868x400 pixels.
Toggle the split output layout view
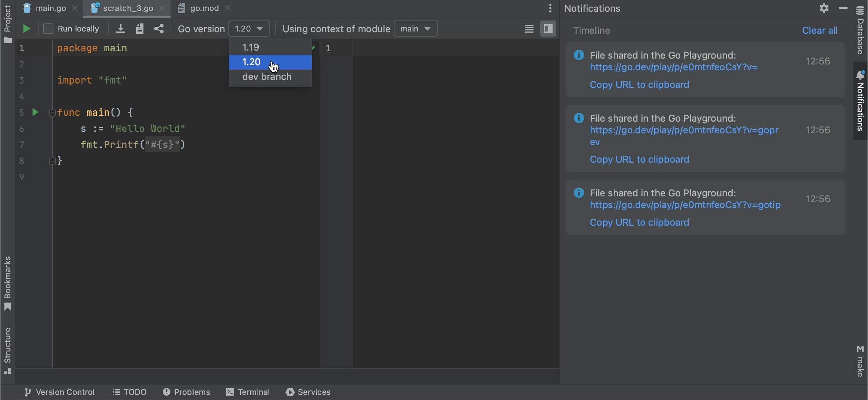(547, 28)
